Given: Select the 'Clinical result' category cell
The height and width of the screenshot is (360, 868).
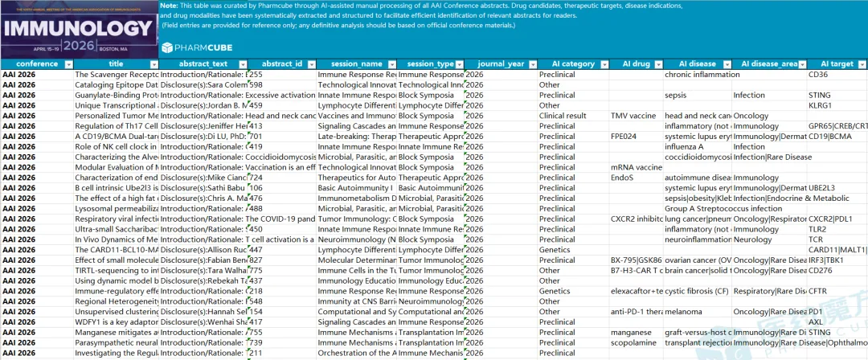Looking at the screenshot, I should pyautogui.click(x=573, y=116).
